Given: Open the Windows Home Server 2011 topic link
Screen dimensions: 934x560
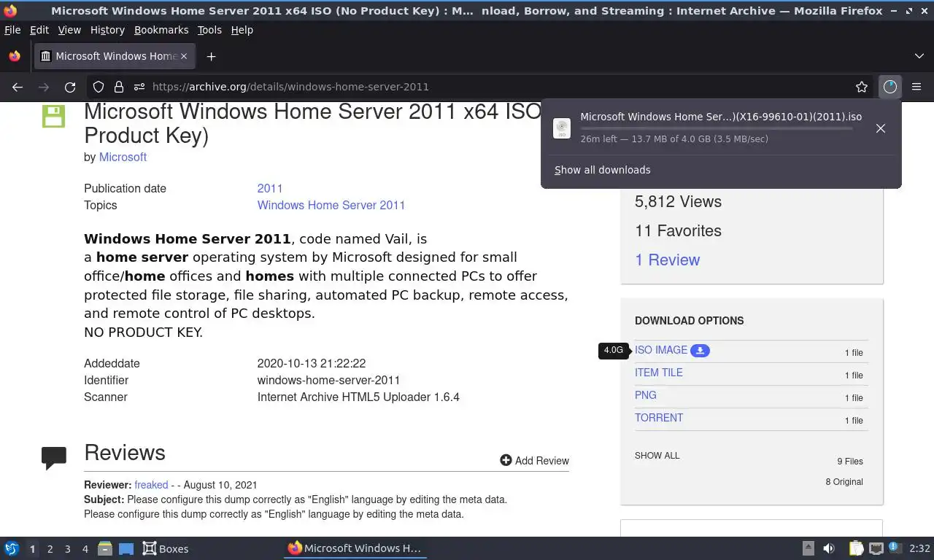Looking at the screenshot, I should pos(331,205).
